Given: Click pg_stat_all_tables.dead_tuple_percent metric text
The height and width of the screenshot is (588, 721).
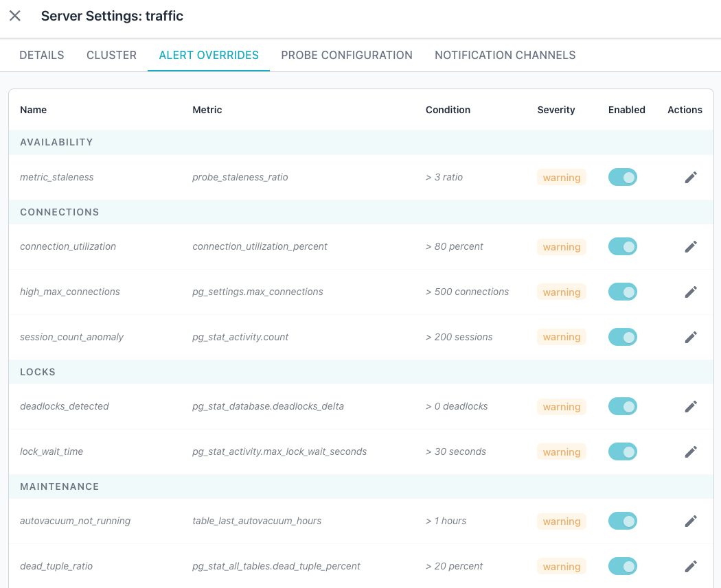Looking at the screenshot, I should click(x=276, y=567).
